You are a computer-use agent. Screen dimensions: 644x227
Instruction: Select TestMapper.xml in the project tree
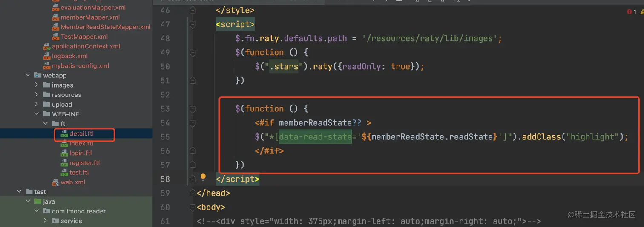pyautogui.click(x=84, y=37)
